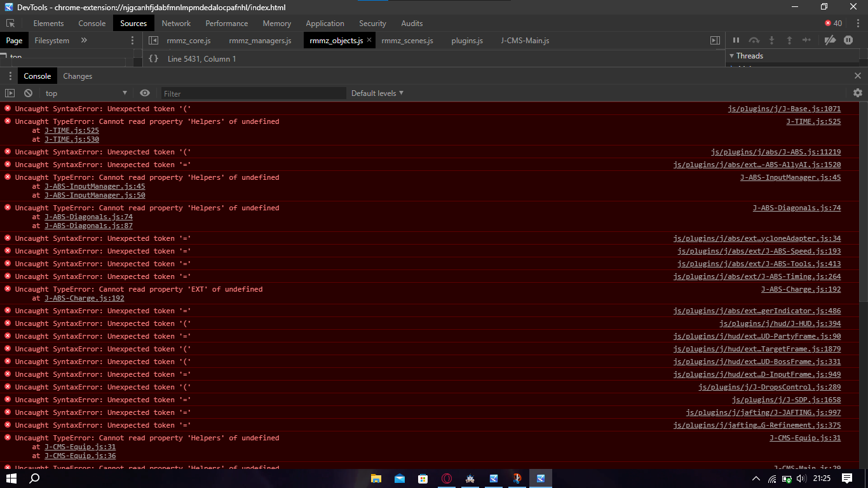The width and height of the screenshot is (868, 488).
Task: Click J-ABS-Diagonals.js:87 stack trace link
Action: point(88,226)
